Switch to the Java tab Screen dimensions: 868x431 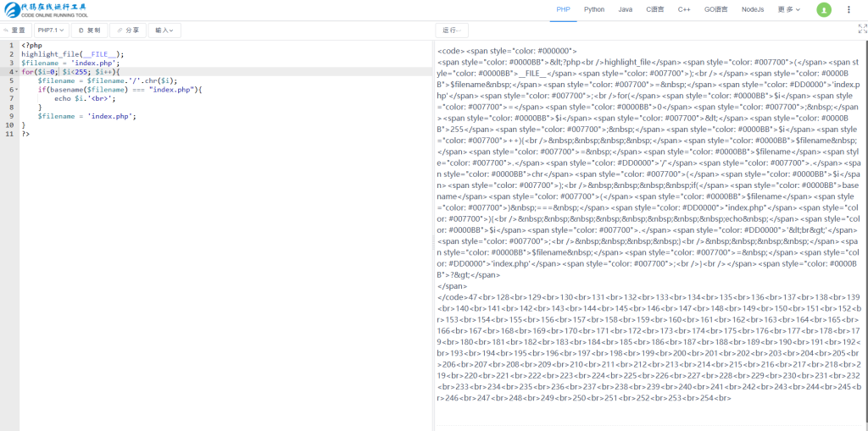coord(625,9)
